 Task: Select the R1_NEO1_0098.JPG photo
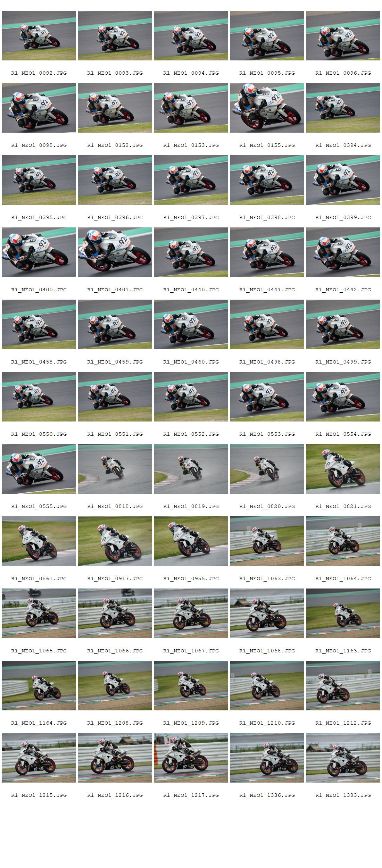(39, 108)
